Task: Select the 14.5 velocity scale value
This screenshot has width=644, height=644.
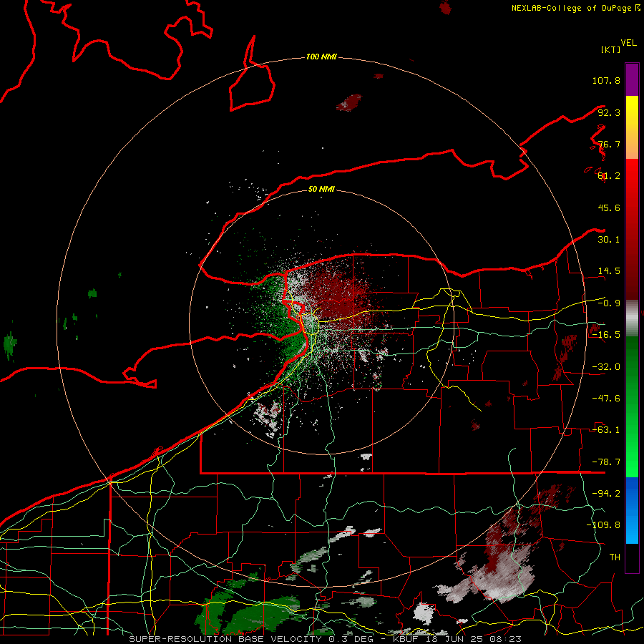Action: [x=609, y=271]
